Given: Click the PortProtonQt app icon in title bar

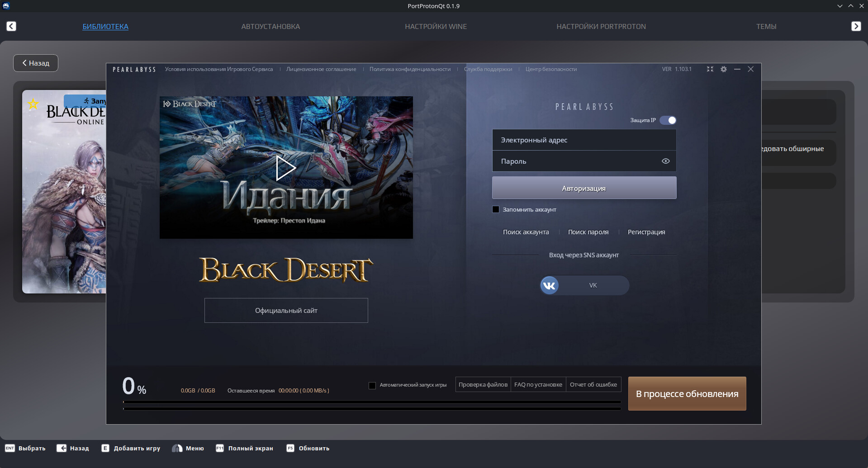Looking at the screenshot, I should [6, 6].
